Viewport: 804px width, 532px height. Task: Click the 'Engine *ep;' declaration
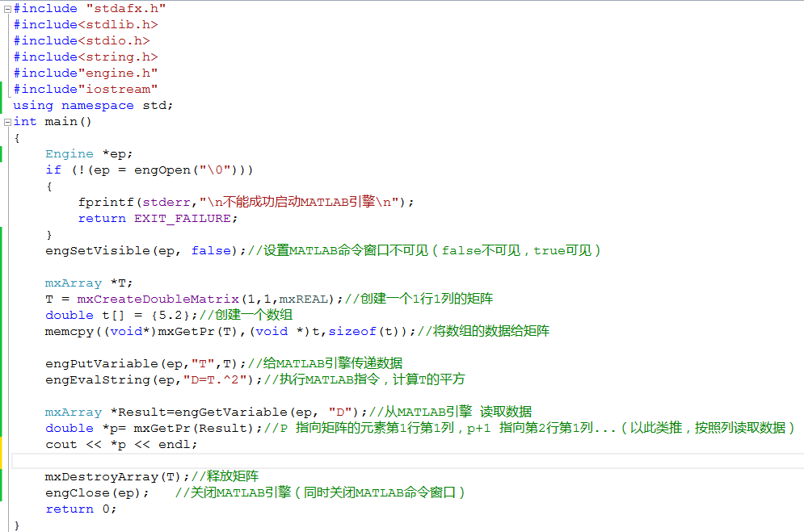click(x=89, y=153)
